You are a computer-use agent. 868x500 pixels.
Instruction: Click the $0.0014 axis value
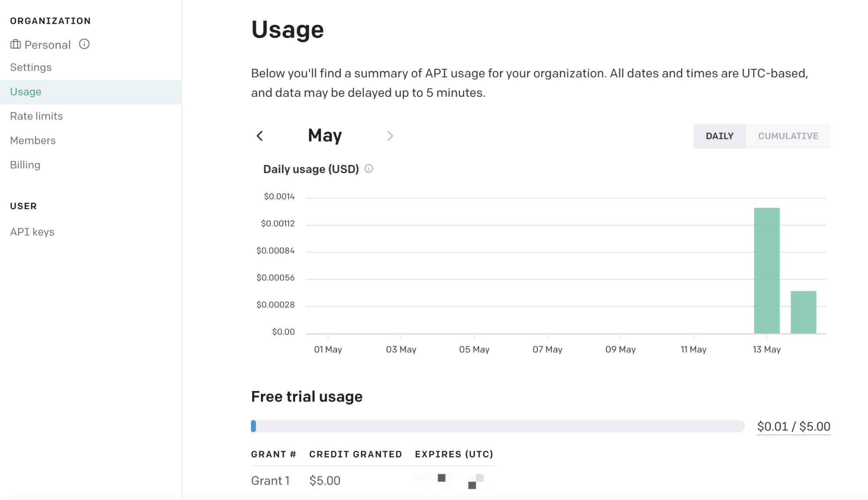[279, 197]
